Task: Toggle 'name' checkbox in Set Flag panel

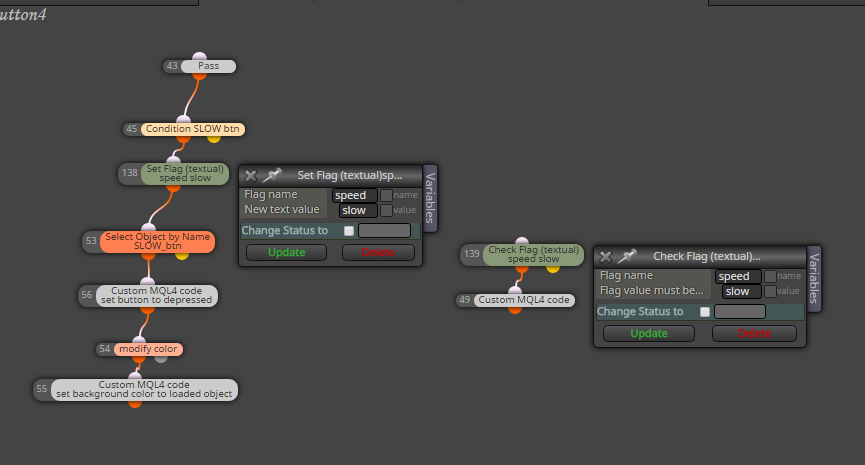Action: pyautogui.click(x=386, y=195)
